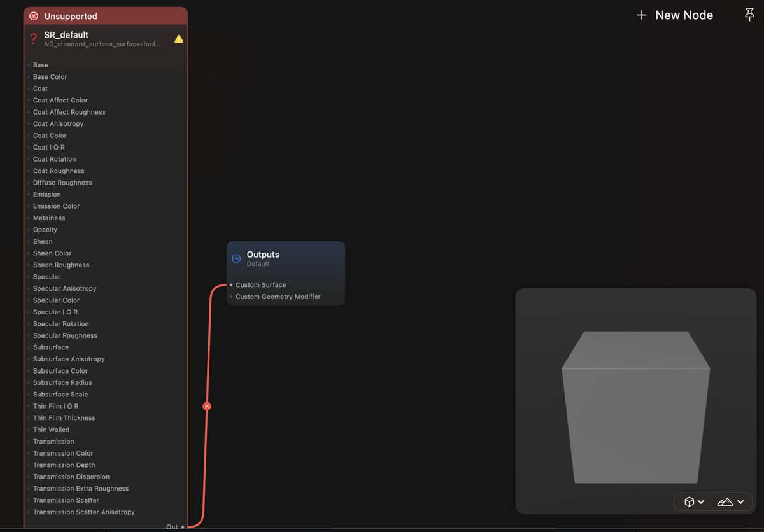Click the Sheen Roughness input
The image size is (764, 532).
pyautogui.click(x=61, y=265)
